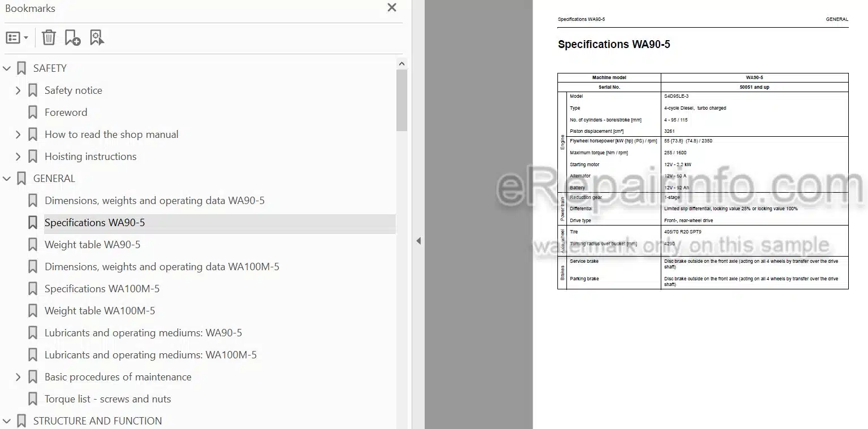Click the Maximum torque row label
The image size is (868, 429).
pyautogui.click(x=599, y=153)
